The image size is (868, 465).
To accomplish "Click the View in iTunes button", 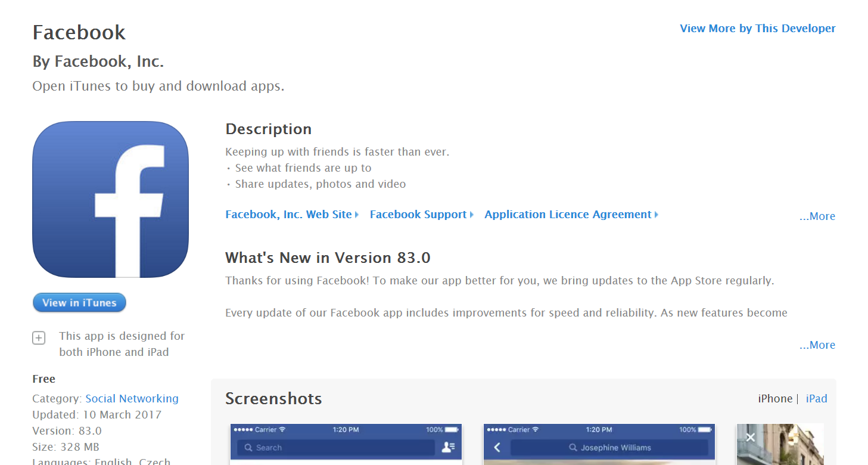I will (79, 303).
